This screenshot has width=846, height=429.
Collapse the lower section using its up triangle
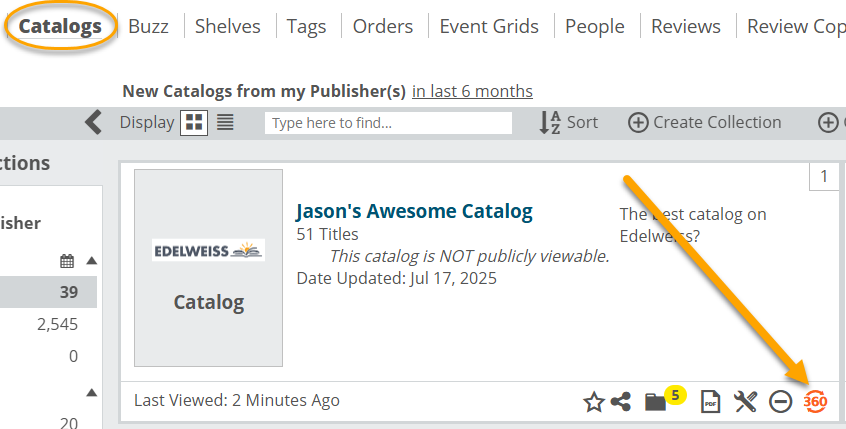tap(92, 392)
